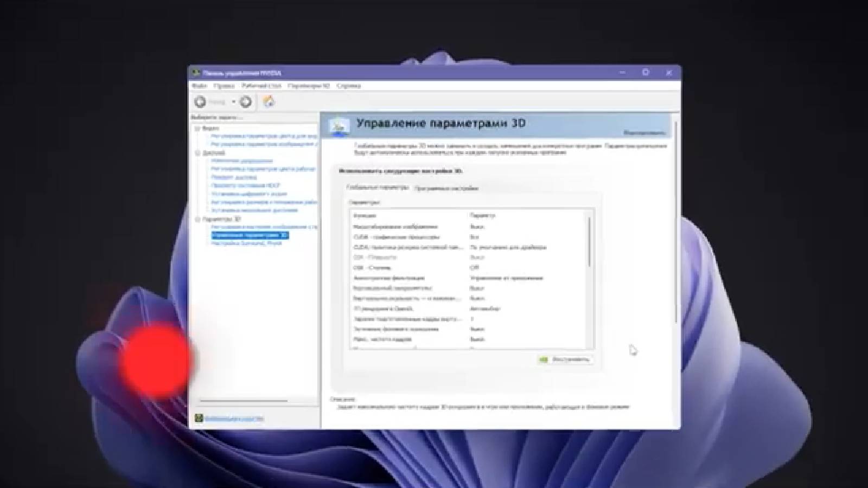868x488 pixels.
Task: Open the Surround, PhysX configuration task
Action: (x=246, y=243)
